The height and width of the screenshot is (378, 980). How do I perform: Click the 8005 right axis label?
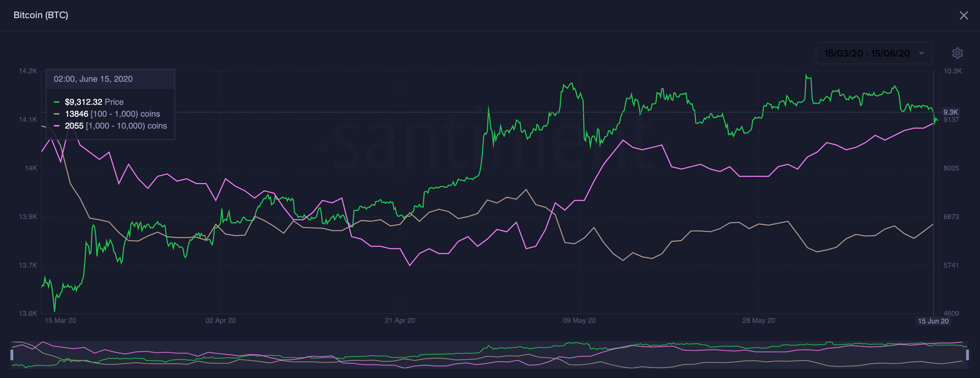tap(951, 168)
